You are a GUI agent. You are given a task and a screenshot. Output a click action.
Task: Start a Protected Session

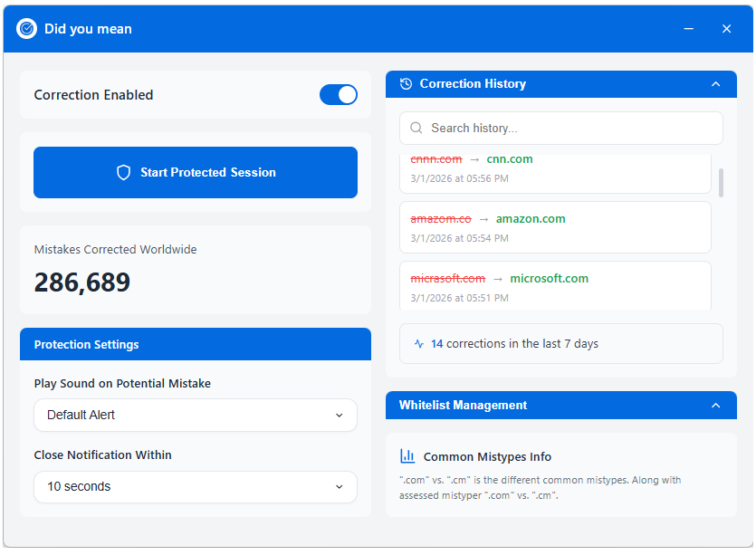(196, 173)
